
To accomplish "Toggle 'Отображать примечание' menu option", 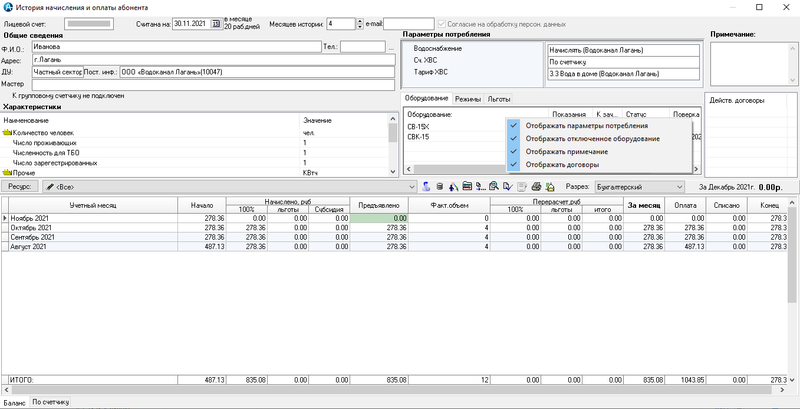I will click(566, 152).
